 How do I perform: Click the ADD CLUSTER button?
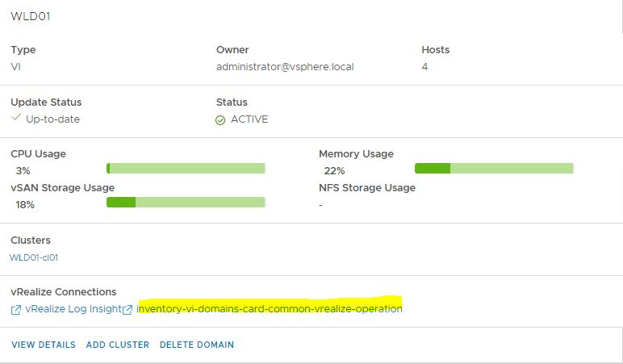point(118,345)
